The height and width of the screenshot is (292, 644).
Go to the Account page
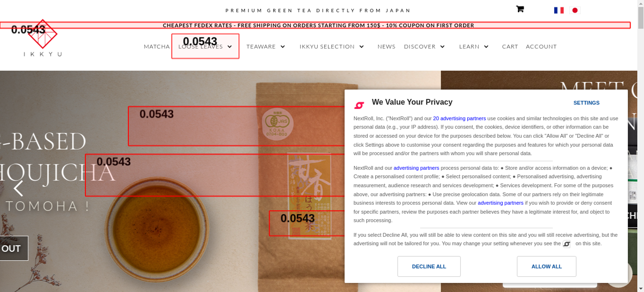(x=541, y=47)
